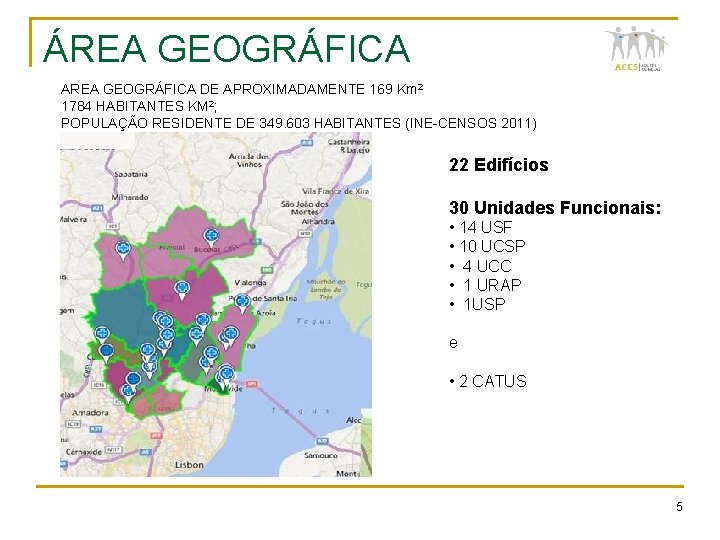720x540 pixels.
Task: Select the '10 UCSP' bullet
Action: tap(488, 247)
